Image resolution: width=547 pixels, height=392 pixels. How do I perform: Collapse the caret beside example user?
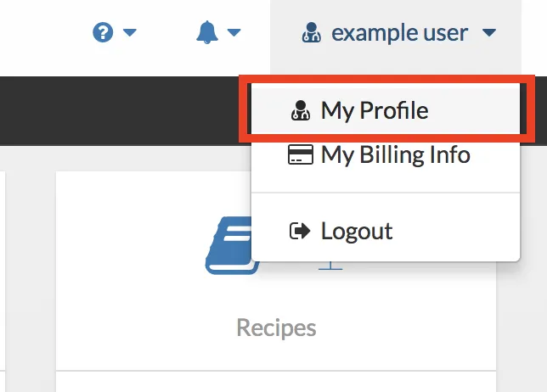[488, 34]
